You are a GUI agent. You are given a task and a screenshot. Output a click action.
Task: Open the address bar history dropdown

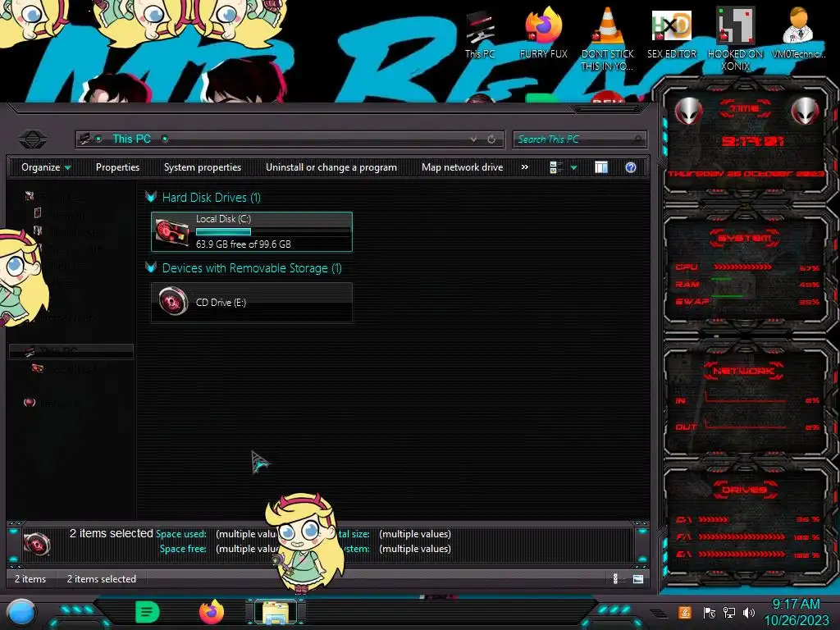473,139
